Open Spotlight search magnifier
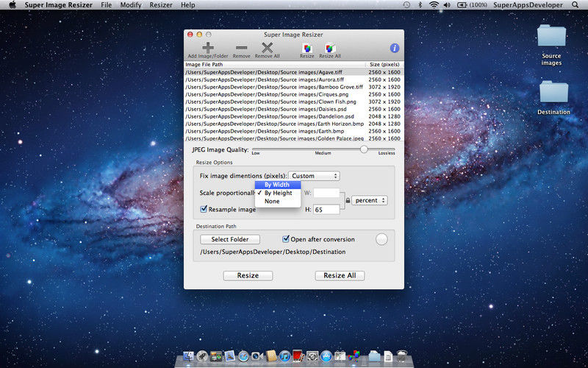Screen dimensions: 588x368 click(576, 5)
